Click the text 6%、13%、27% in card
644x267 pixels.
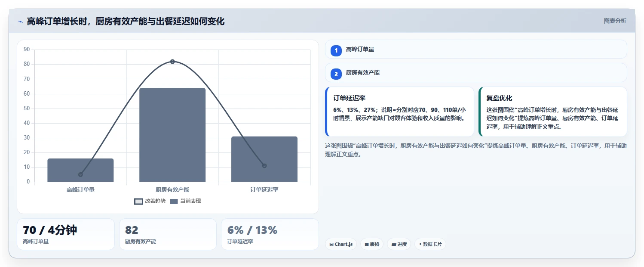tap(355, 110)
